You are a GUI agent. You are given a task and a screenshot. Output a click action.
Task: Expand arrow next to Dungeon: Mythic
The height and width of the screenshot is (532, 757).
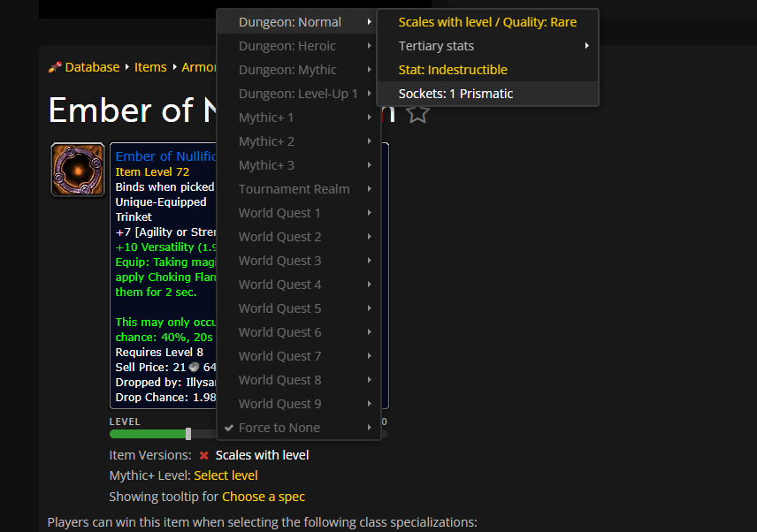(369, 70)
